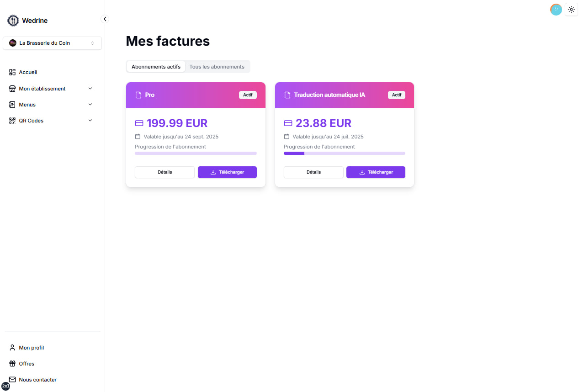Open Détails for the Pro subscription
The height and width of the screenshot is (392, 584).
[165, 172]
